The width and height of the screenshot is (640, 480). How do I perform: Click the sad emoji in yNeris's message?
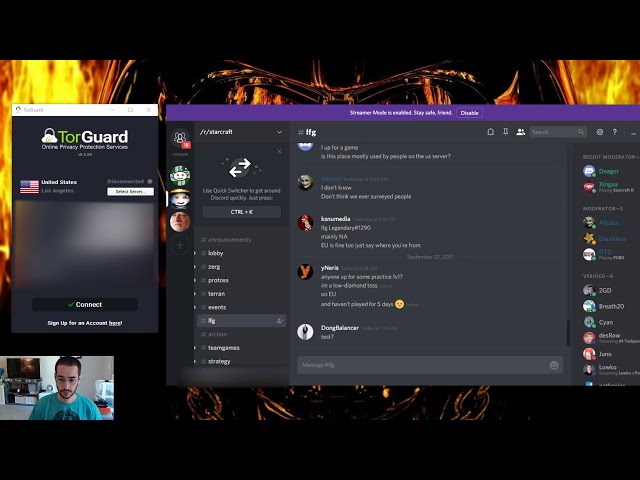[399, 304]
